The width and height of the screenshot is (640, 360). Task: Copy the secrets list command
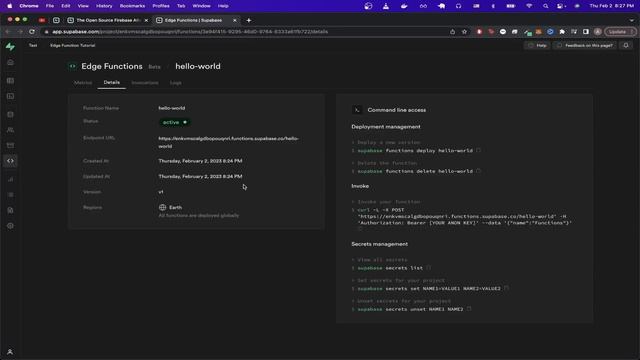[428, 268]
